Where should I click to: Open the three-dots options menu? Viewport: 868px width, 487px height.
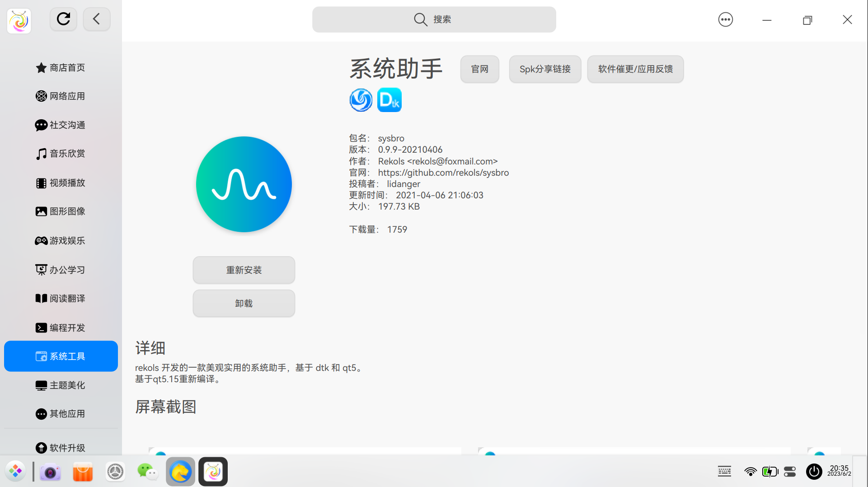(725, 19)
